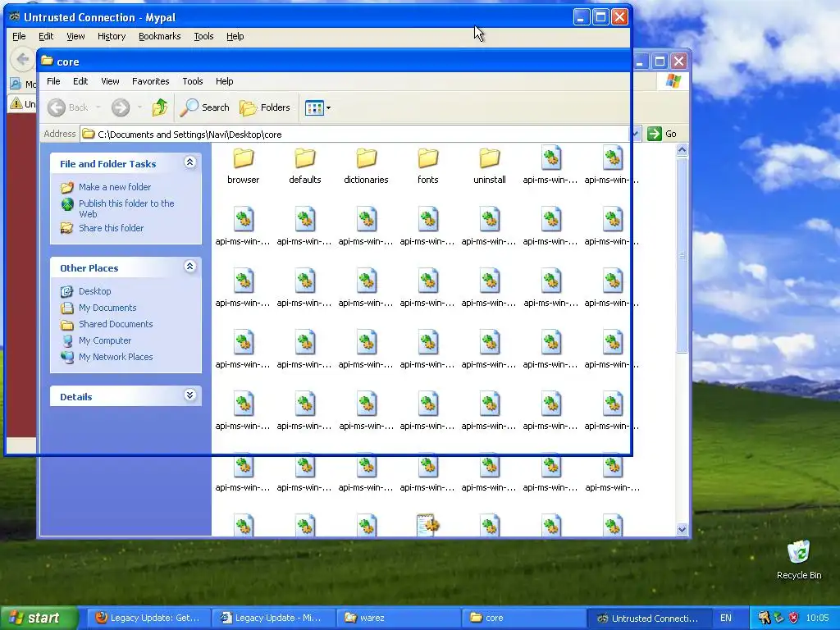Screen dimensions: 840x630
Task: Go to Desktop in Other Places
Action: pos(95,291)
